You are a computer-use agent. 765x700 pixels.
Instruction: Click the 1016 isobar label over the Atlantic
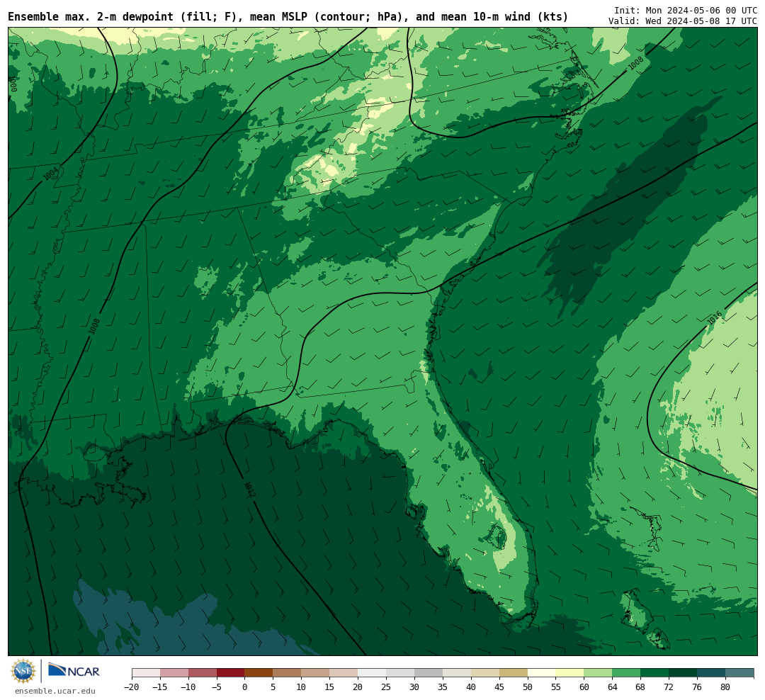[714, 319]
